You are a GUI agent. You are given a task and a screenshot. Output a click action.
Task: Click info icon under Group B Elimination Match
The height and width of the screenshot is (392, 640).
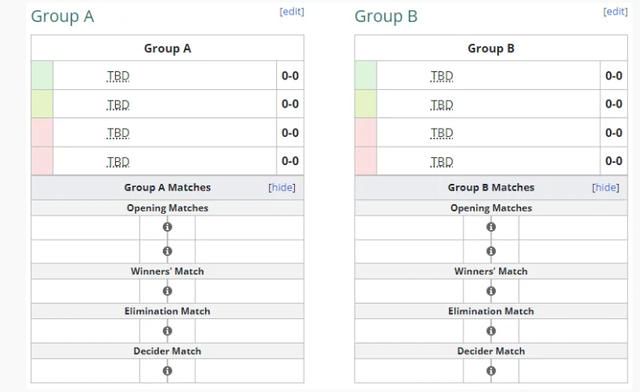(x=491, y=331)
